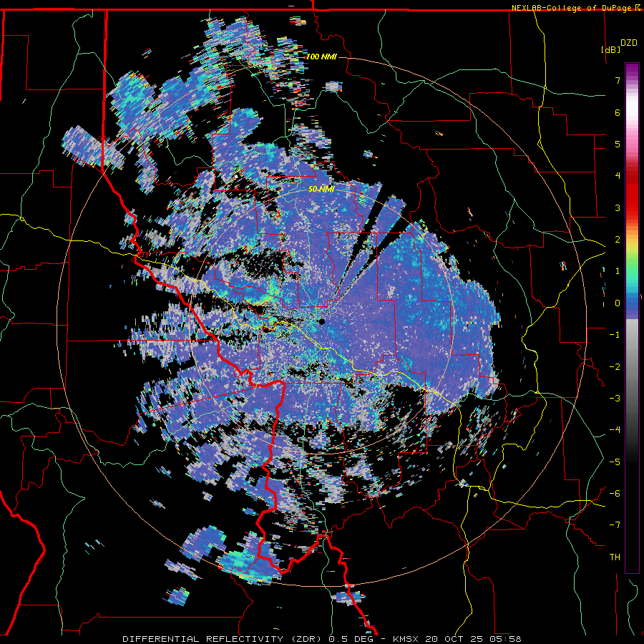Click the NEXLAB-College of DuPage credit text
Screen dimensions: 644x644
point(572,8)
